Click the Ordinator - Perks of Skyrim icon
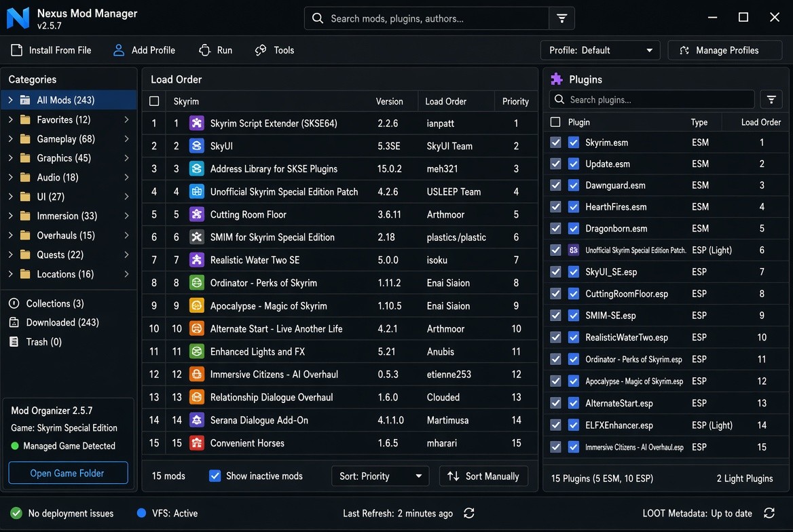 tap(197, 283)
